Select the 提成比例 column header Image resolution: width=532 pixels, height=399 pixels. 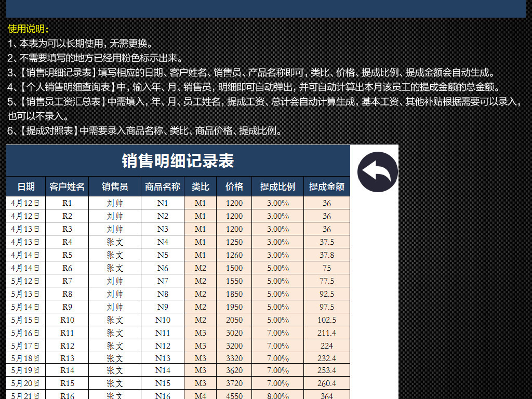click(277, 187)
